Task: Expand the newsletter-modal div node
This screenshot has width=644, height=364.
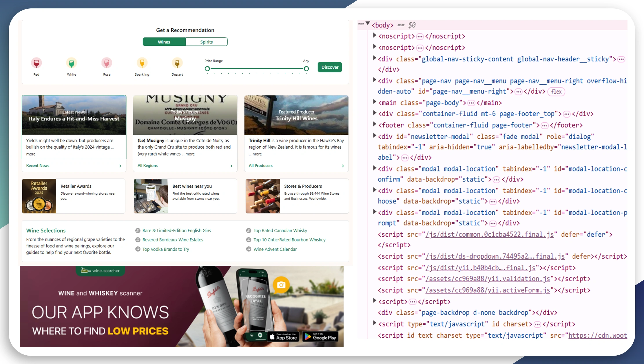Action: (374, 135)
